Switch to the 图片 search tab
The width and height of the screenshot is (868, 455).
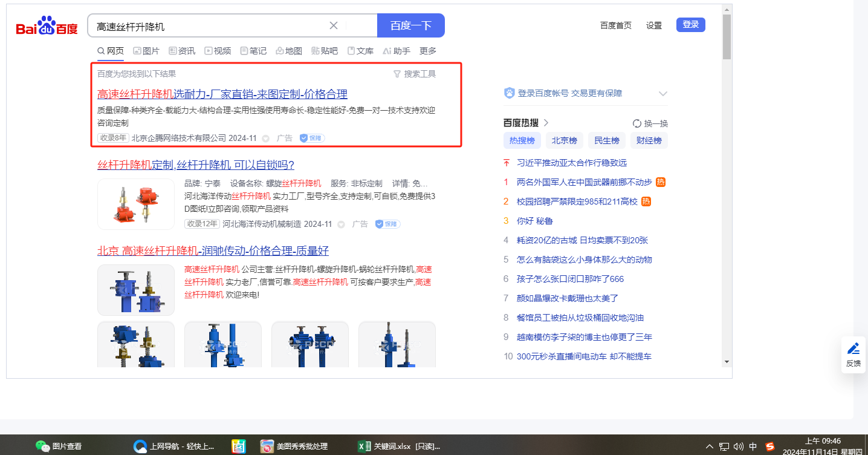tap(146, 51)
